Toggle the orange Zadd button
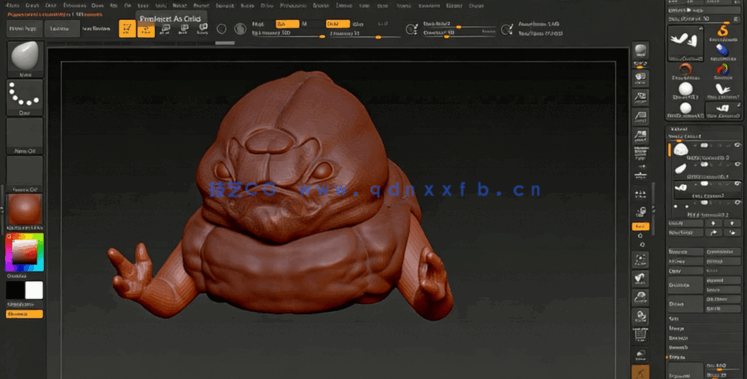 click(338, 24)
